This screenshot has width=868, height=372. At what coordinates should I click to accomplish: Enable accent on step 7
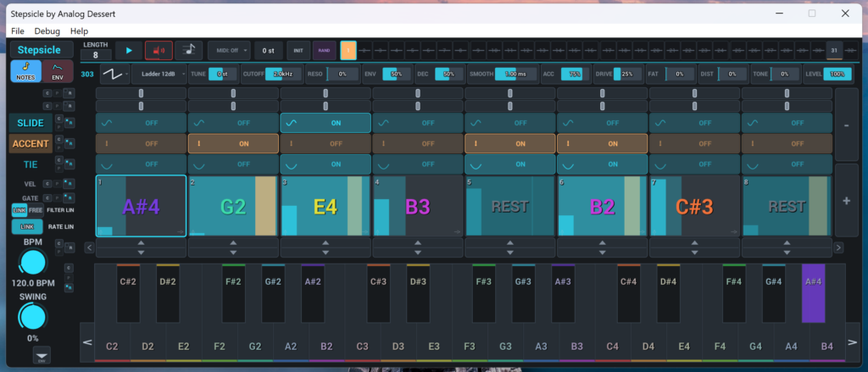[x=694, y=143]
